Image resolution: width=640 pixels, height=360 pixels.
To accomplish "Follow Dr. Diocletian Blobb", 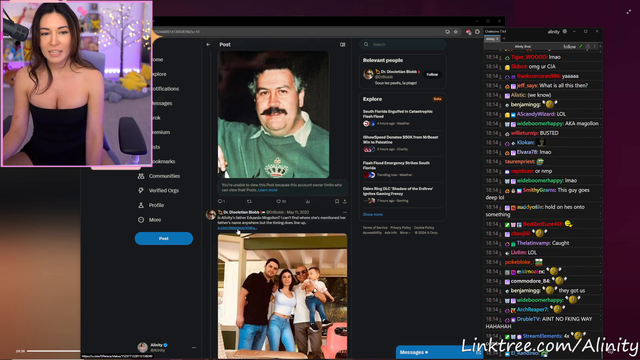I will [x=432, y=74].
